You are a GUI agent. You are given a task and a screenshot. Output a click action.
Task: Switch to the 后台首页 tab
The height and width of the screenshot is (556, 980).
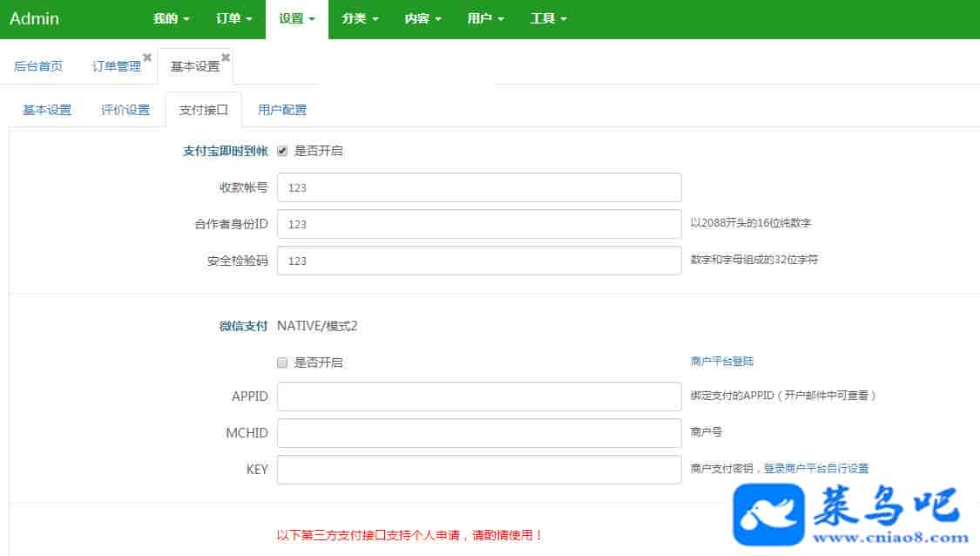point(38,66)
